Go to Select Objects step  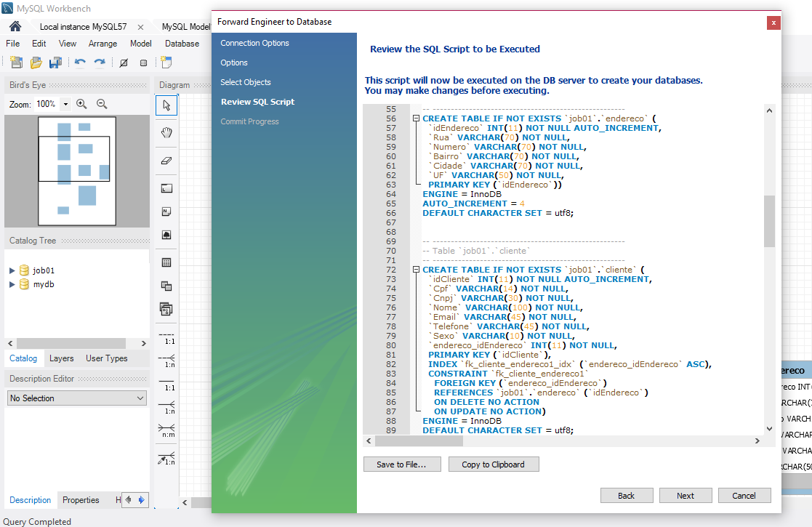tap(246, 82)
